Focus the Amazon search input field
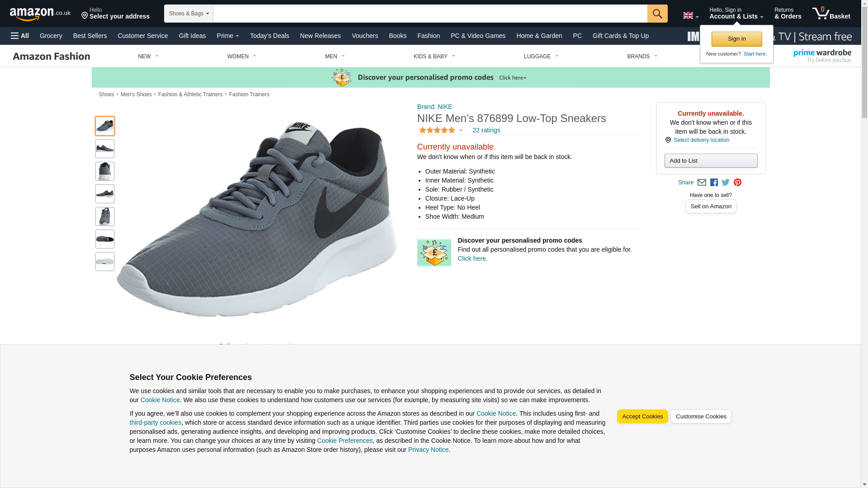 pos(429,14)
